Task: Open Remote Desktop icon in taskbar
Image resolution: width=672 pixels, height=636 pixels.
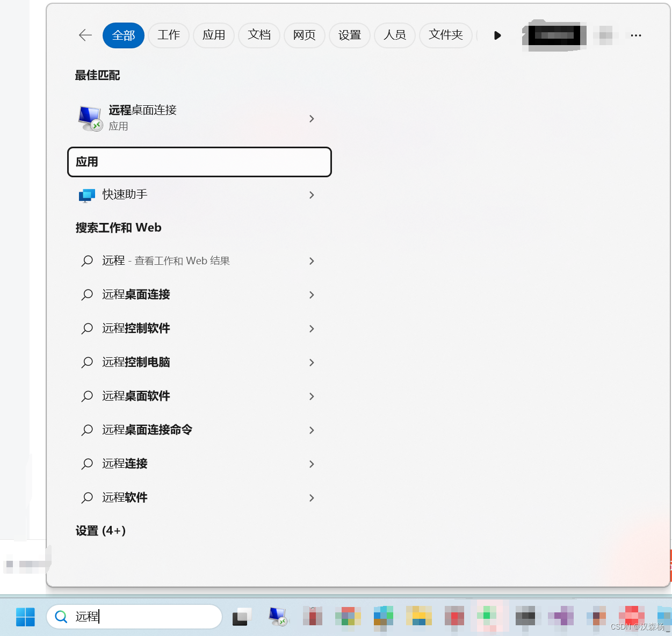Action: click(278, 617)
